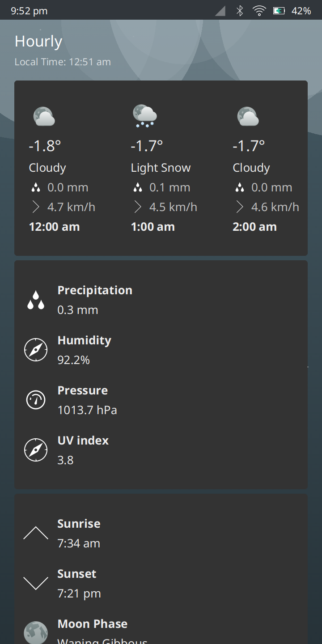Click the Humidity compass icon

pyautogui.click(x=36, y=350)
